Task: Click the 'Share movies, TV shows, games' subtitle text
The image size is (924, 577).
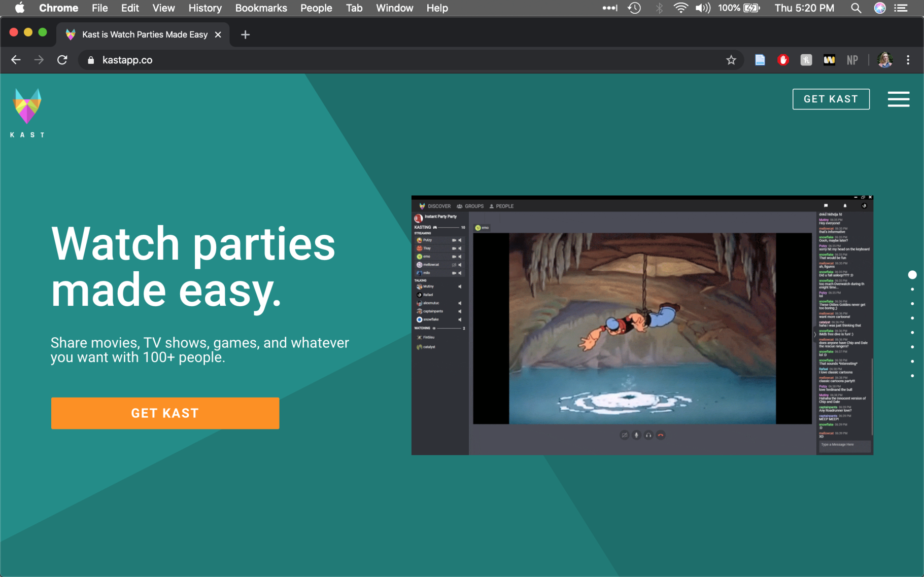Action: [x=200, y=350]
